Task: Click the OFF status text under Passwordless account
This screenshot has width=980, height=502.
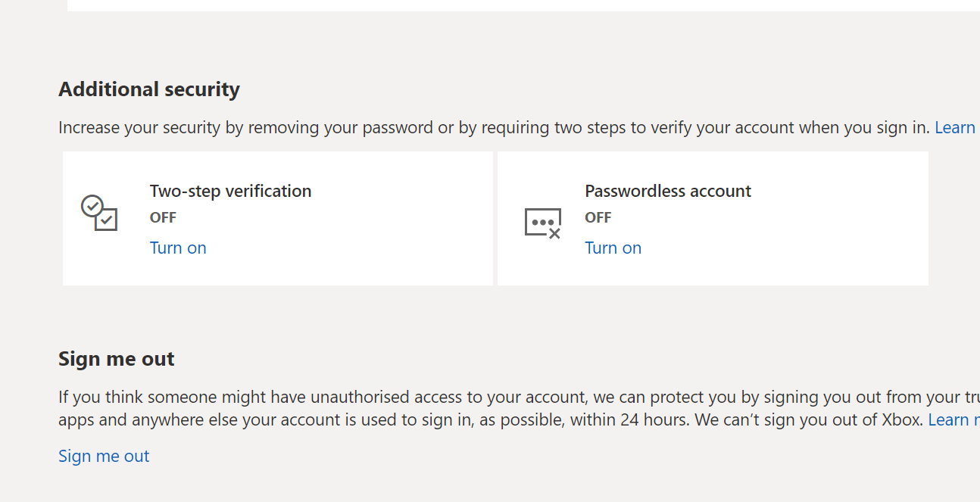Action: click(598, 217)
